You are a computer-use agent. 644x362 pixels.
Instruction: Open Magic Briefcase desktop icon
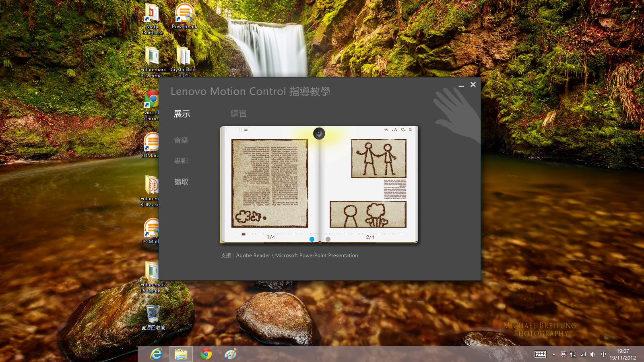pos(153,19)
